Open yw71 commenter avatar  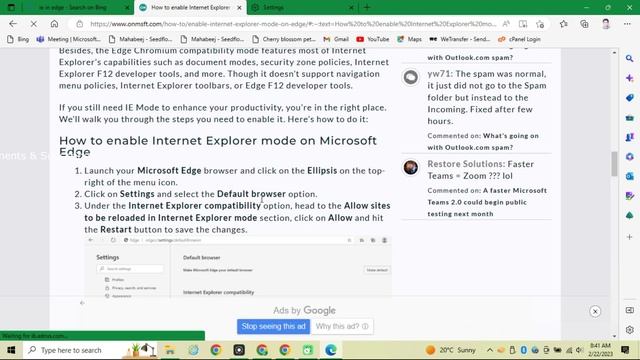[411, 77]
